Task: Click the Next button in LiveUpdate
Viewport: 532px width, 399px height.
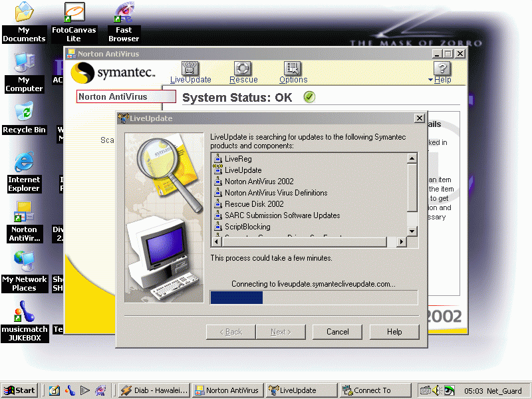Action: click(281, 332)
